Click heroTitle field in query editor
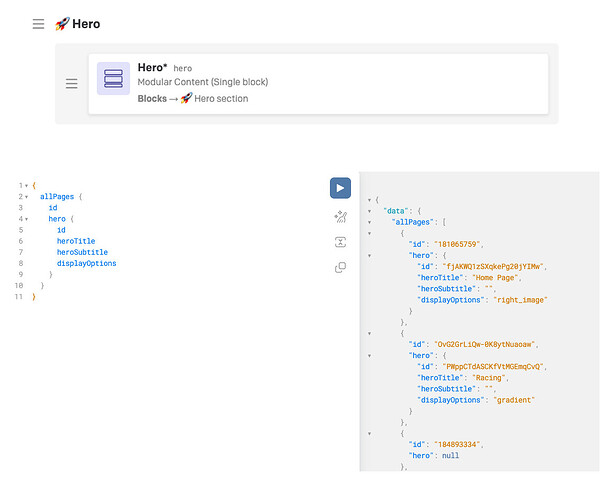 (x=76, y=241)
